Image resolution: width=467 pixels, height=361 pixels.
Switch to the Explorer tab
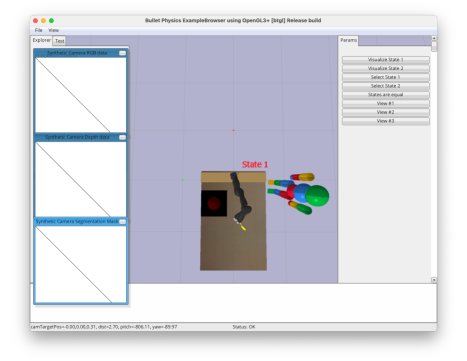click(42, 40)
